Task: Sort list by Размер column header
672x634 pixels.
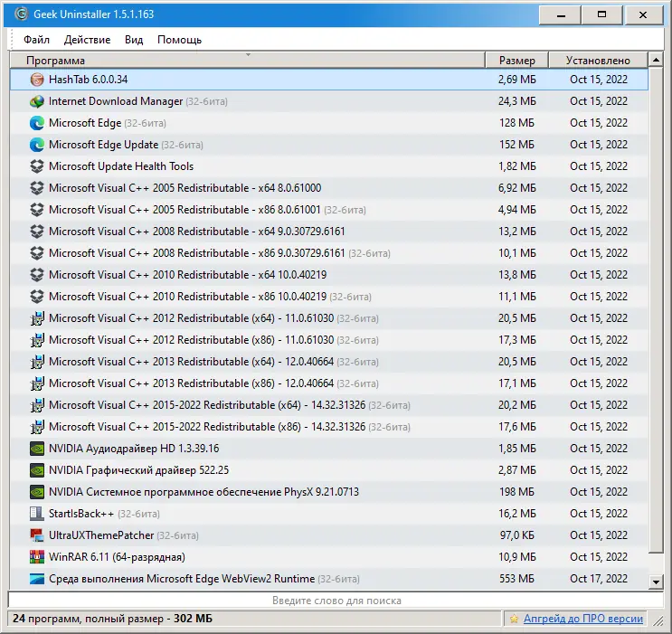Action: point(517,61)
